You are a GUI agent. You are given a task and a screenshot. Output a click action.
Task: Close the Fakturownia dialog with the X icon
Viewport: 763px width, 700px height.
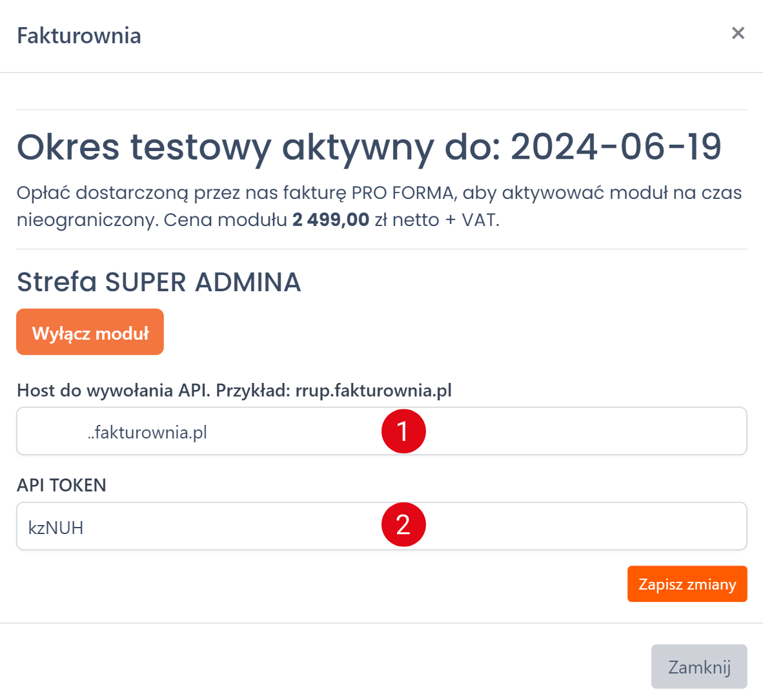click(x=738, y=33)
